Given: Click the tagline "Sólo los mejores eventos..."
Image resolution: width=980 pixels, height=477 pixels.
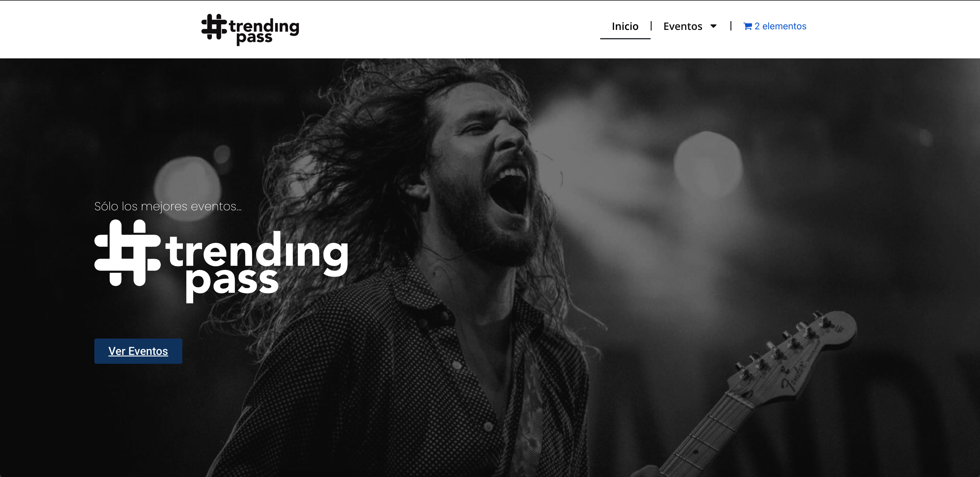Looking at the screenshot, I should click(x=168, y=206).
